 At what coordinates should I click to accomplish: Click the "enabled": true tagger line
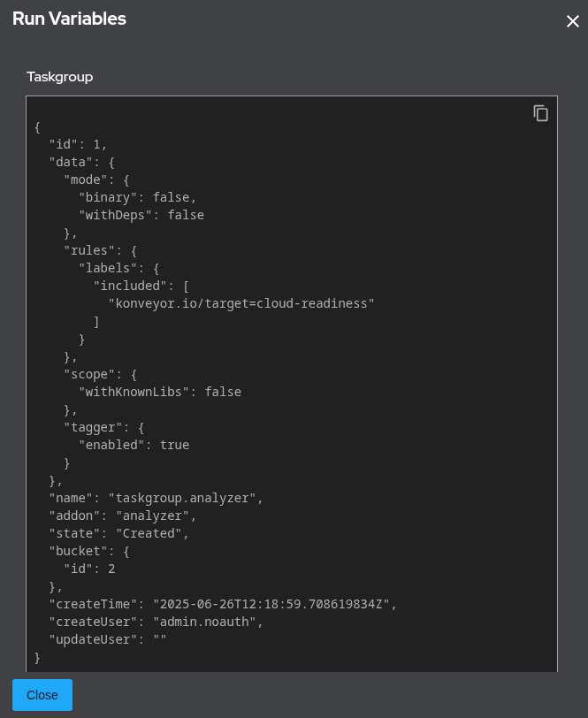(x=134, y=445)
